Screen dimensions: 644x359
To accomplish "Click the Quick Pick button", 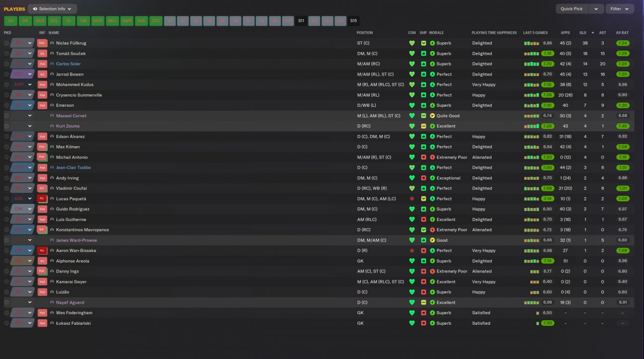I will coord(572,9).
